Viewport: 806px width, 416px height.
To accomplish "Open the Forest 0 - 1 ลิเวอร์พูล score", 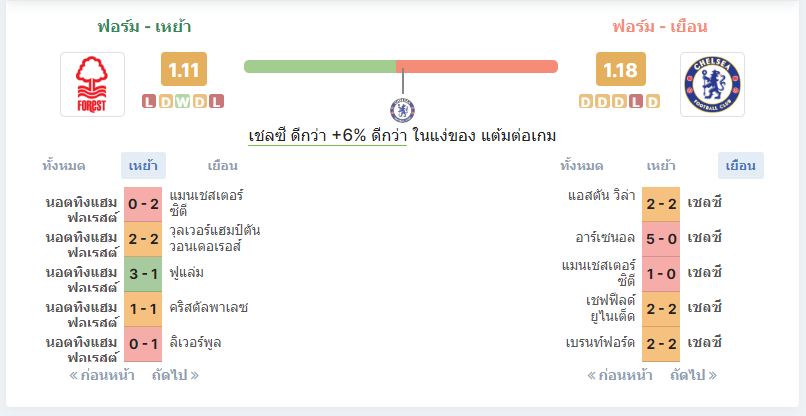I will tap(143, 344).
